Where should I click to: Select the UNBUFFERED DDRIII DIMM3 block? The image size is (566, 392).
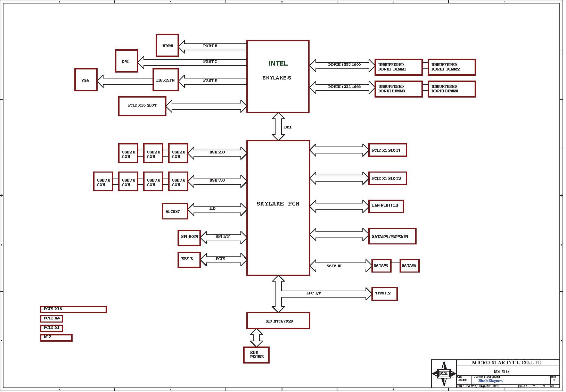[399, 89]
